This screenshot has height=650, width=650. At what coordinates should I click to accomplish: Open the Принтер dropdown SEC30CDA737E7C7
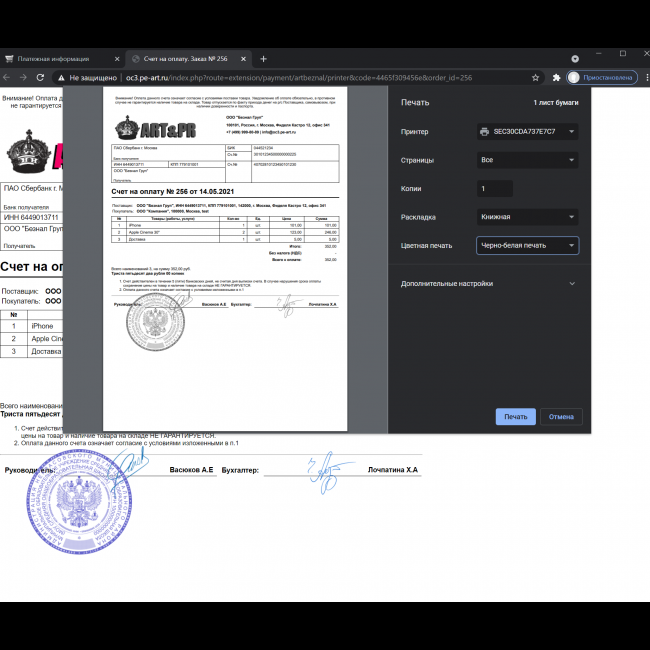pos(527,131)
